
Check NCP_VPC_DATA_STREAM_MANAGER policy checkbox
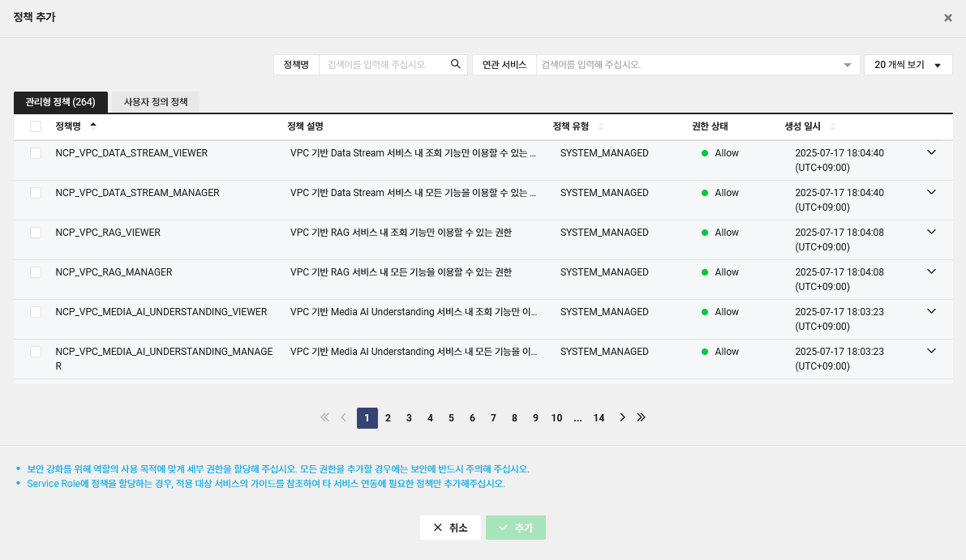(36, 193)
